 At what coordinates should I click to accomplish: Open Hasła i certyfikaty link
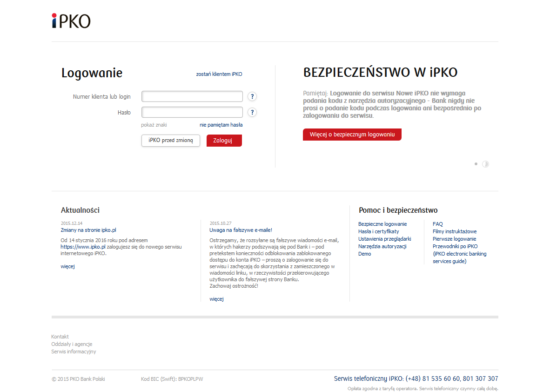[379, 231]
